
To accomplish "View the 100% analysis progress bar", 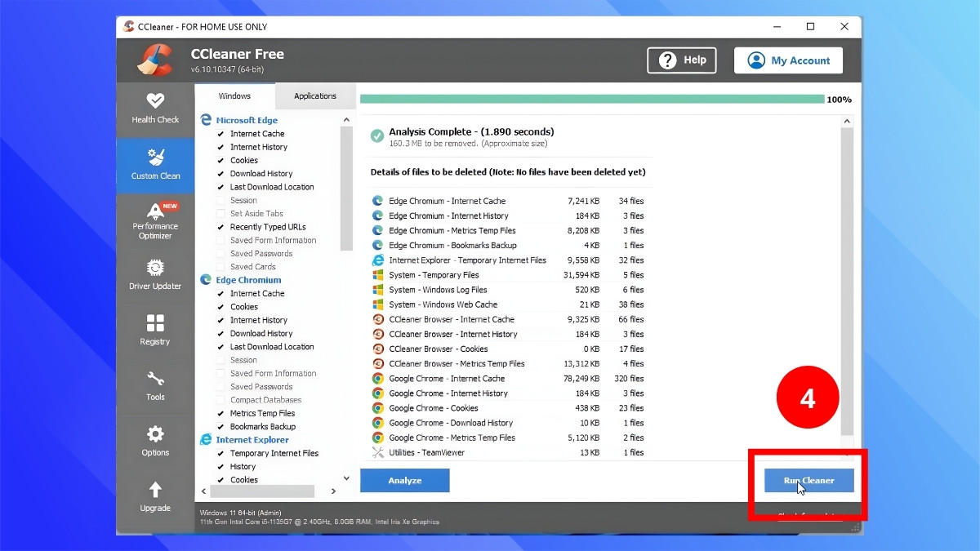I will (x=594, y=98).
